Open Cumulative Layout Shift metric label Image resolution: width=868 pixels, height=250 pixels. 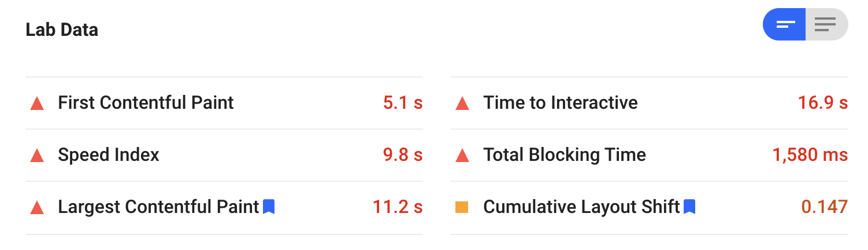click(x=581, y=207)
